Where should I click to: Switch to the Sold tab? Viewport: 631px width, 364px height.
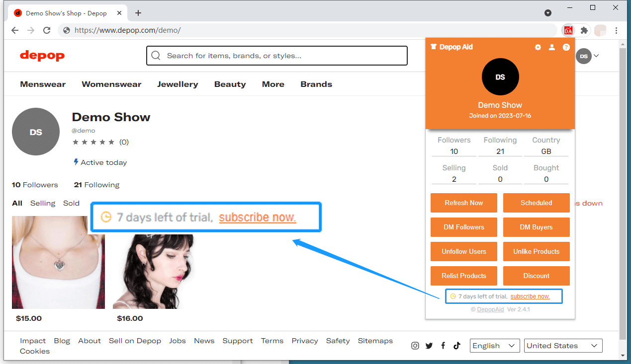[71, 203]
